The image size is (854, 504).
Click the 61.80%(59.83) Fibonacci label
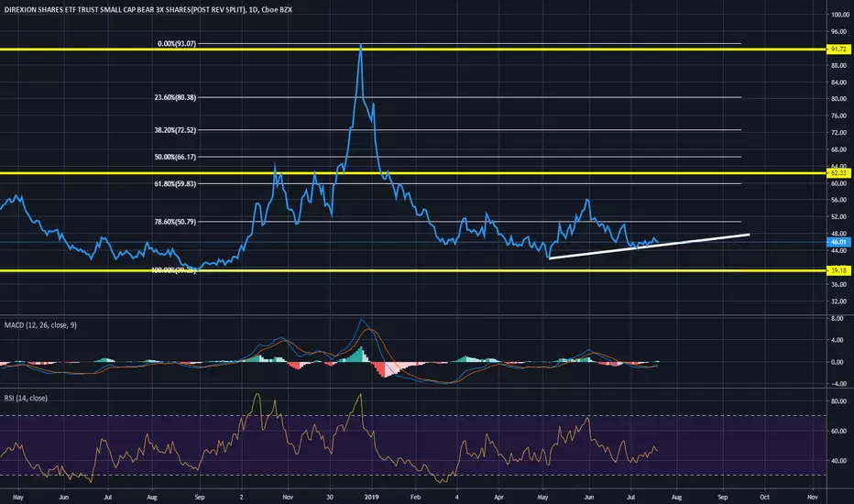(175, 184)
